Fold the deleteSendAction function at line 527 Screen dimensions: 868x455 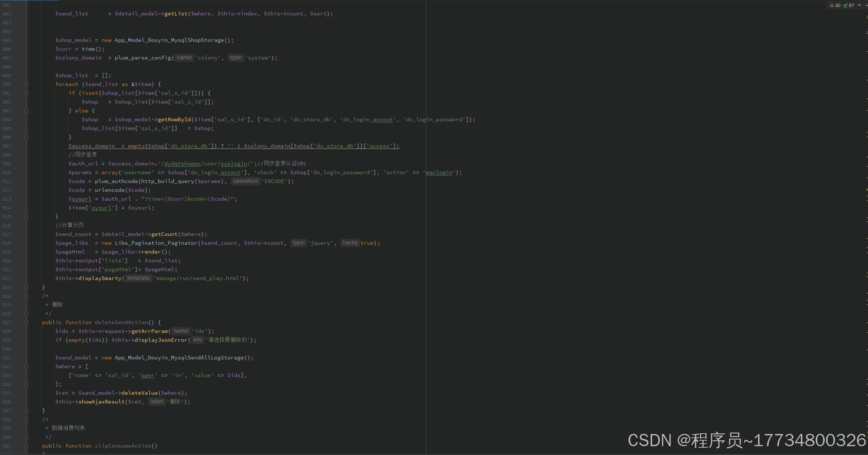click(26, 322)
